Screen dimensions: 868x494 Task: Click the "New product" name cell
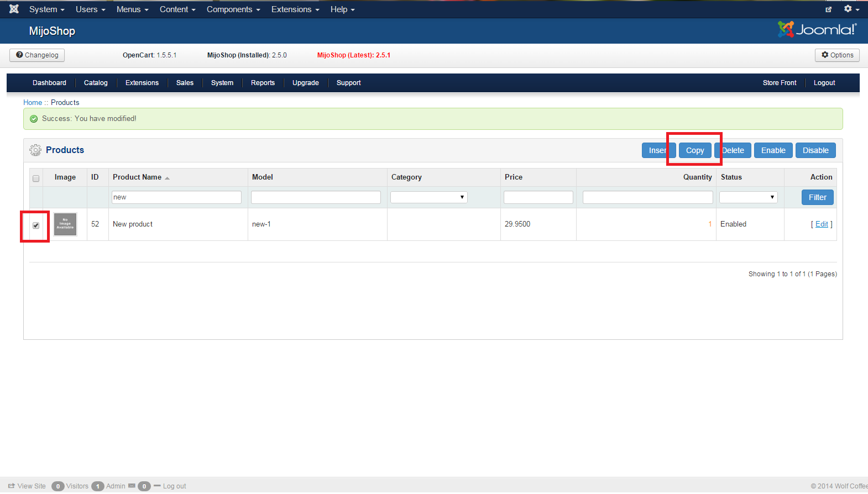pos(133,224)
